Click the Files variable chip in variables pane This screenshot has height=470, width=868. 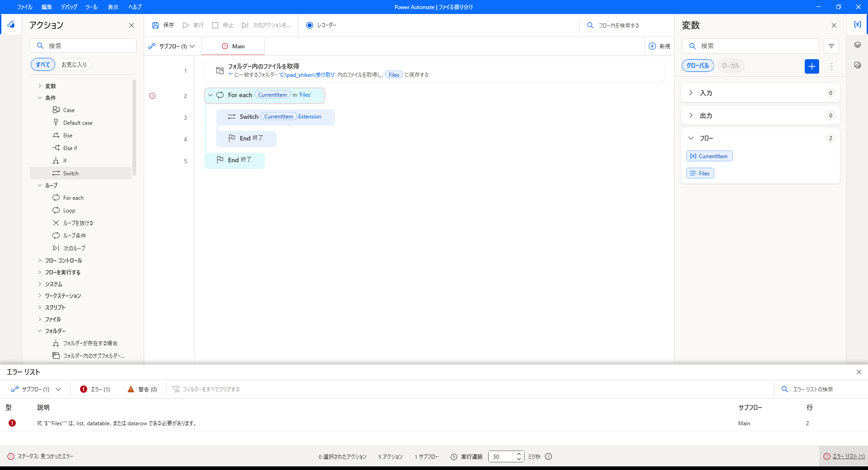pos(700,173)
